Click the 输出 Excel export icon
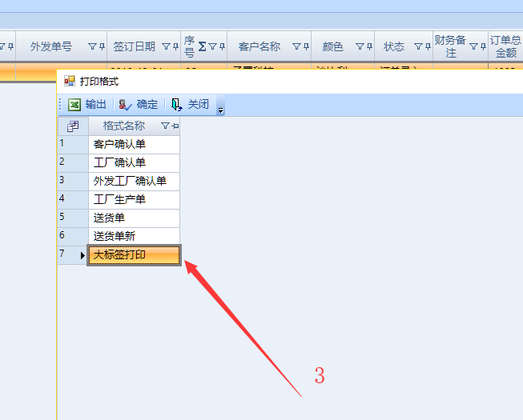This screenshot has width=523, height=420. [74, 105]
